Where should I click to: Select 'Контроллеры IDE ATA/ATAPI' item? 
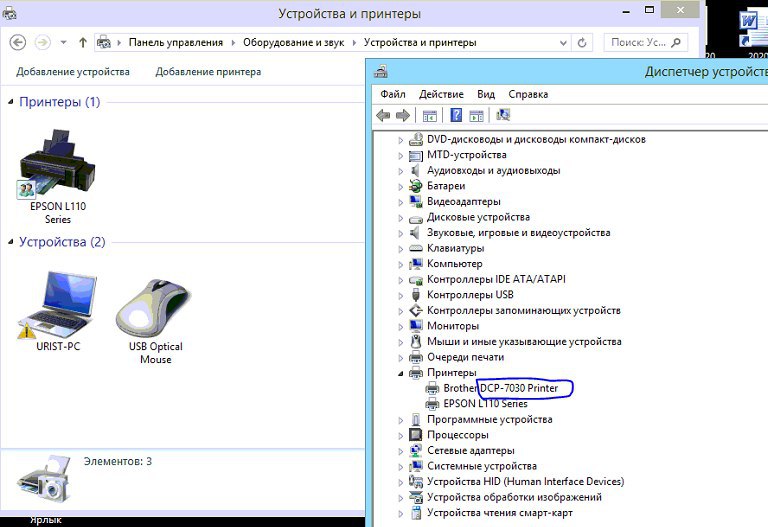[496, 279]
